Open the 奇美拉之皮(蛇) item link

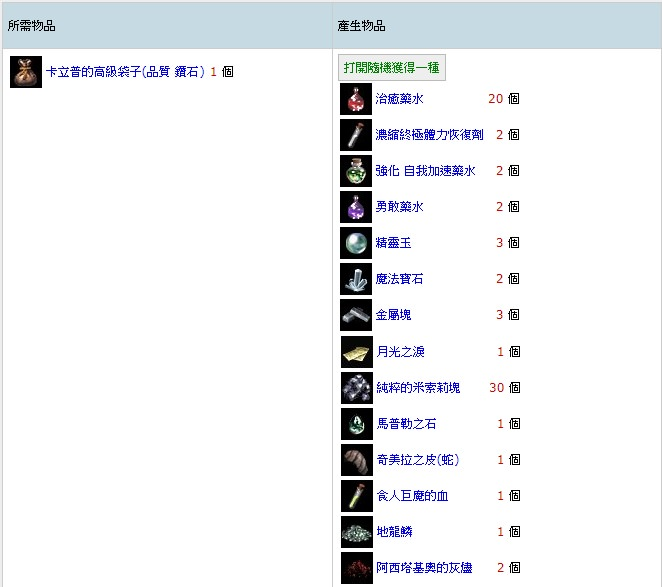pyautogui.click(x=418, y=459)
